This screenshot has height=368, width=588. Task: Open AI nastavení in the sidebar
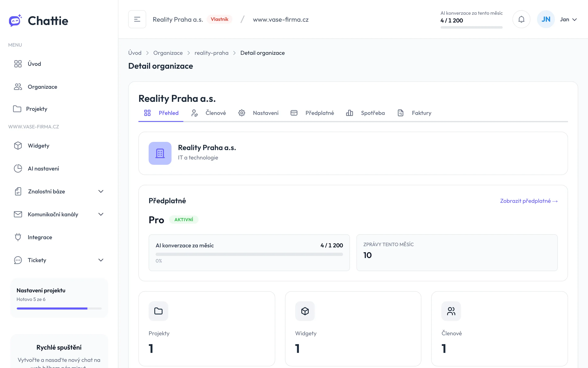pos(59,168)
